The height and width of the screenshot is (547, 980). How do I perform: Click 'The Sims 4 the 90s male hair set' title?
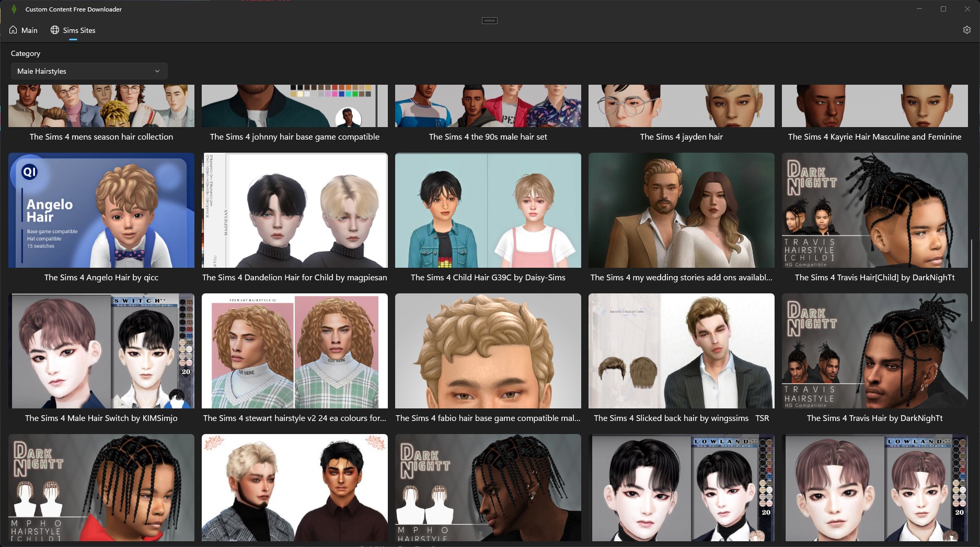tap(488, 137)
